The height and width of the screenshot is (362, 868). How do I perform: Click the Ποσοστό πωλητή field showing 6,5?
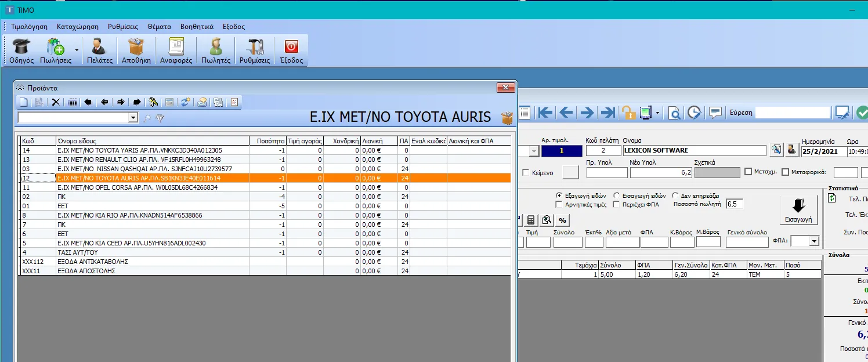click(x=734, y=204)
